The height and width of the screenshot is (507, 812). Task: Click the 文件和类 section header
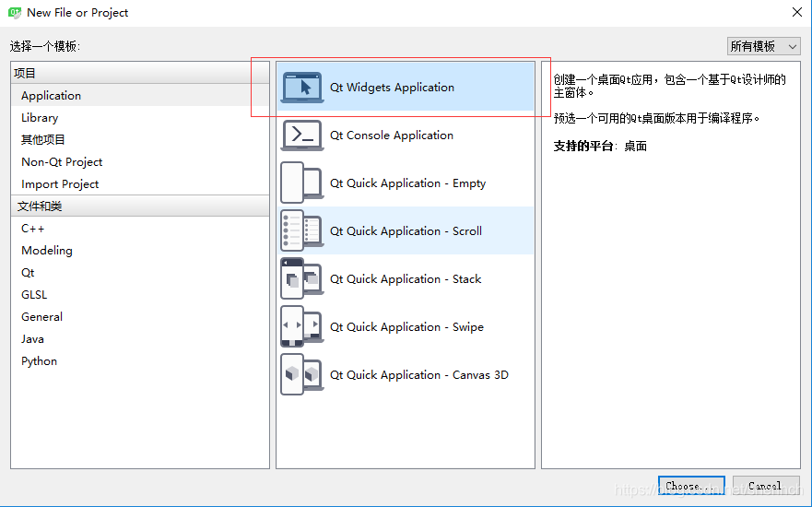[x=140, y=206]
